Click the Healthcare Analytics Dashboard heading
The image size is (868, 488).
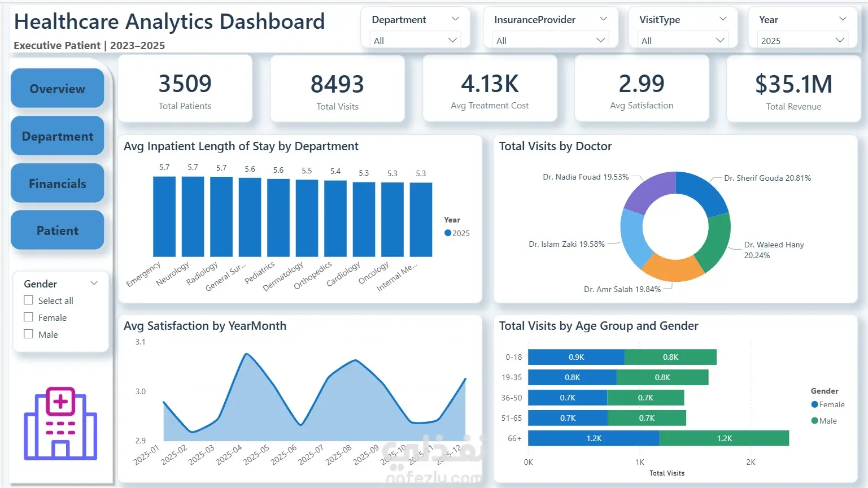pos(169,21)
